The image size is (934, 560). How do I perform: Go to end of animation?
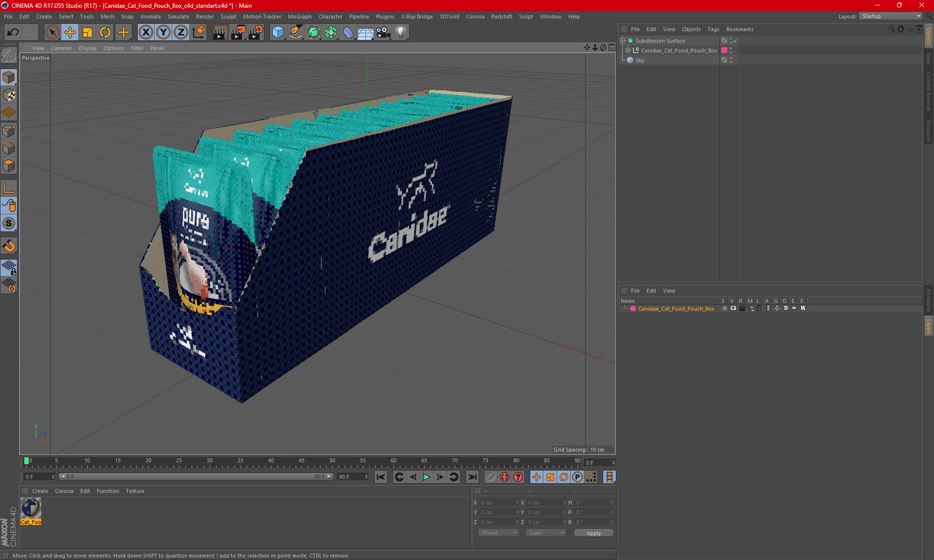pos(472,477)
